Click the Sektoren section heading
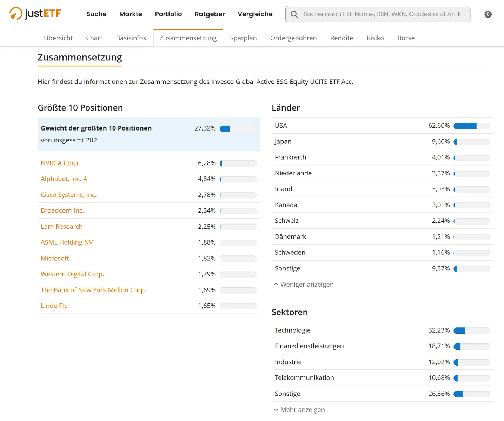This screenshot has width=504, height=421. (290, 312)
